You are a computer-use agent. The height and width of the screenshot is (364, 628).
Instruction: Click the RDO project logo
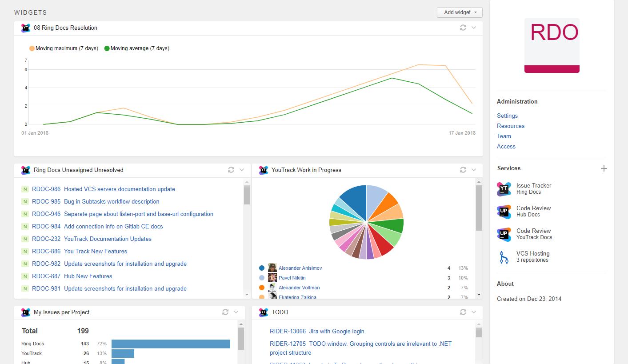[552, 45]
